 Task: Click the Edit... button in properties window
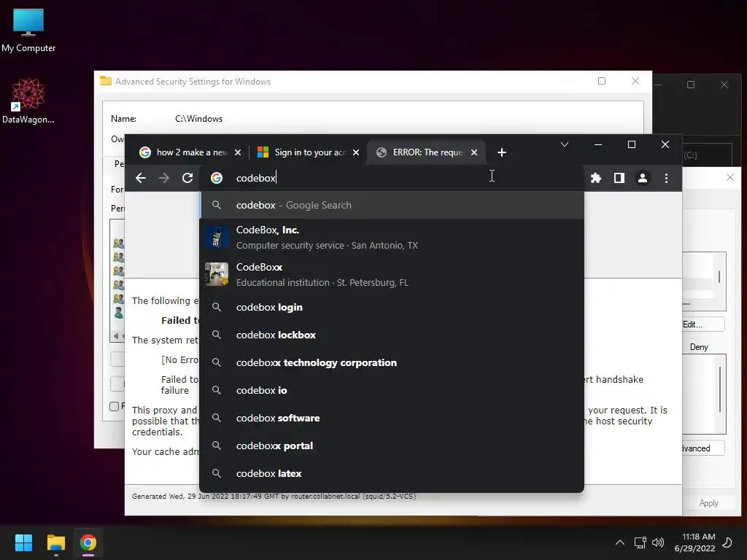703,324
